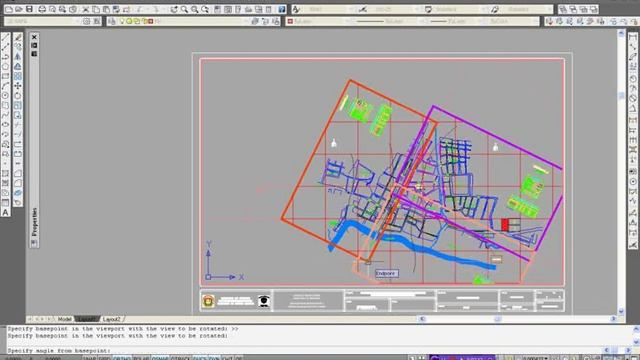Open the Help question mark icon
The height and width of the screenshot is (360, 640).
click(x=282, y=9)
